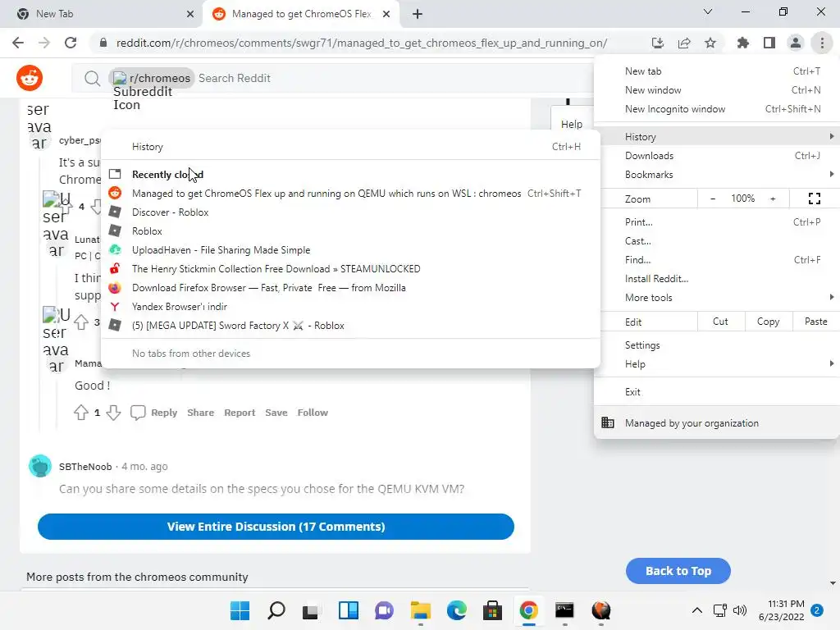
Task: Click Copy in the Edit row
Action: click(x=768, y=322)
